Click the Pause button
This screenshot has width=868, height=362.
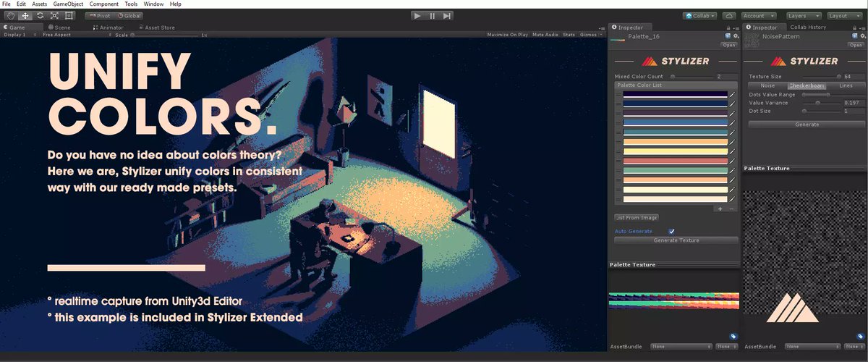coord(433,15)
